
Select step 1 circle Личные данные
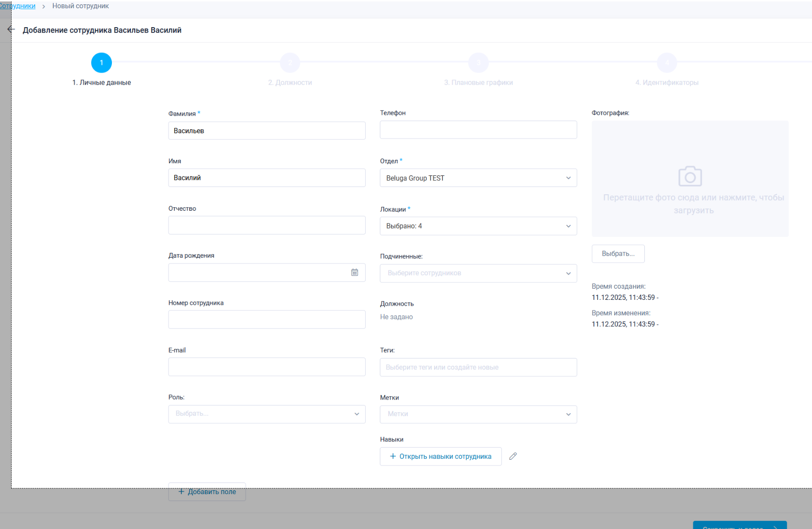tap(101, 63)
